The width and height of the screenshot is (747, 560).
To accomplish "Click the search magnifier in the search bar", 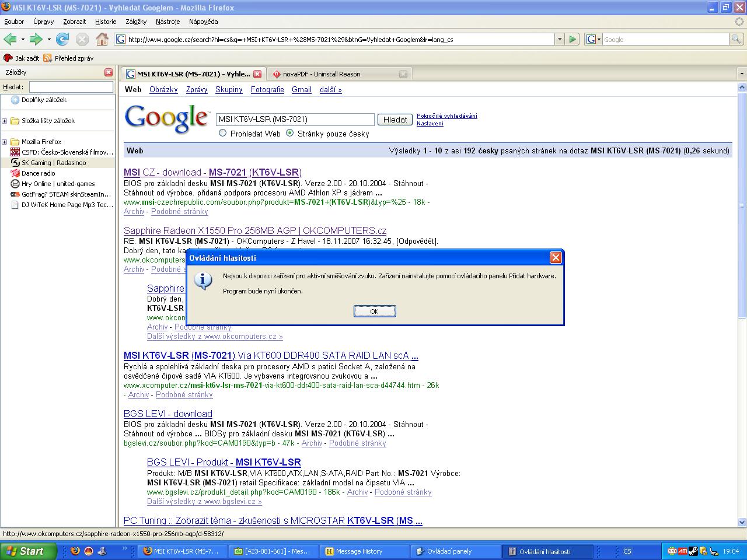I will coord(736,39).
